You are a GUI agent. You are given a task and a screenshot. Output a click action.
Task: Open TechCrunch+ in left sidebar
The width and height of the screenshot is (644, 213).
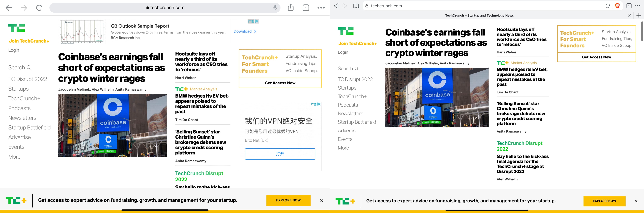(x=24, y=98)
